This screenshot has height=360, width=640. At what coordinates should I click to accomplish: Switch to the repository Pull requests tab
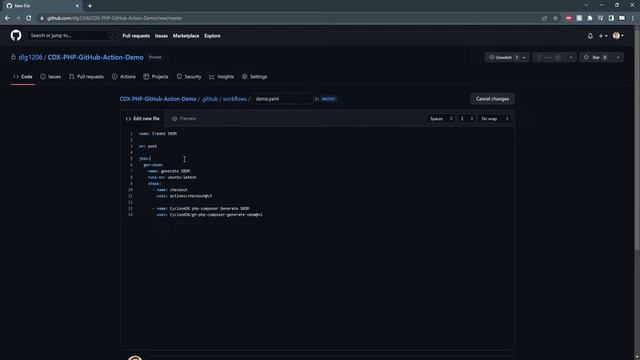pyautogui.click(x=86, y=77)
